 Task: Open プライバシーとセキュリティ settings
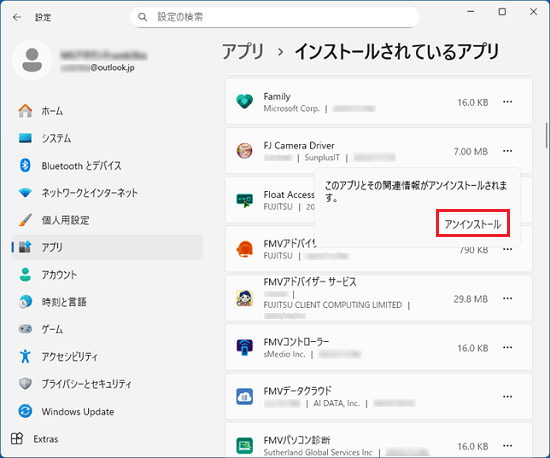(x=107, y=384)
